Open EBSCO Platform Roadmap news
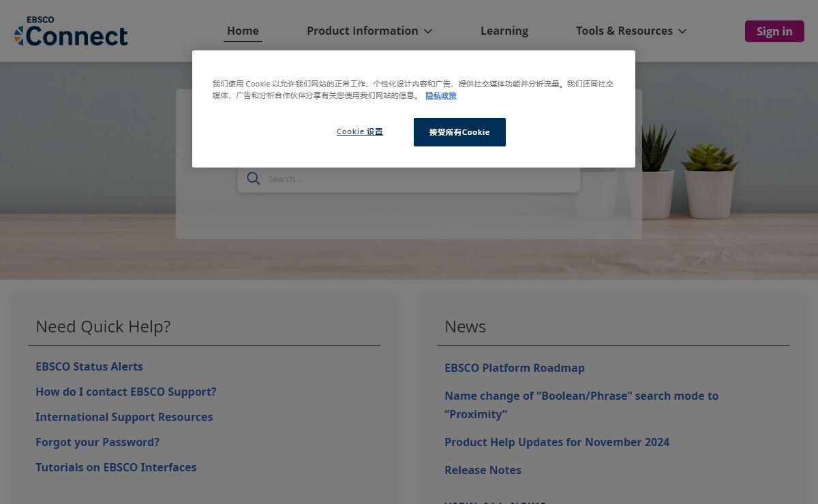The height and width of the screenshot is (504, 818). coord(515,368)
